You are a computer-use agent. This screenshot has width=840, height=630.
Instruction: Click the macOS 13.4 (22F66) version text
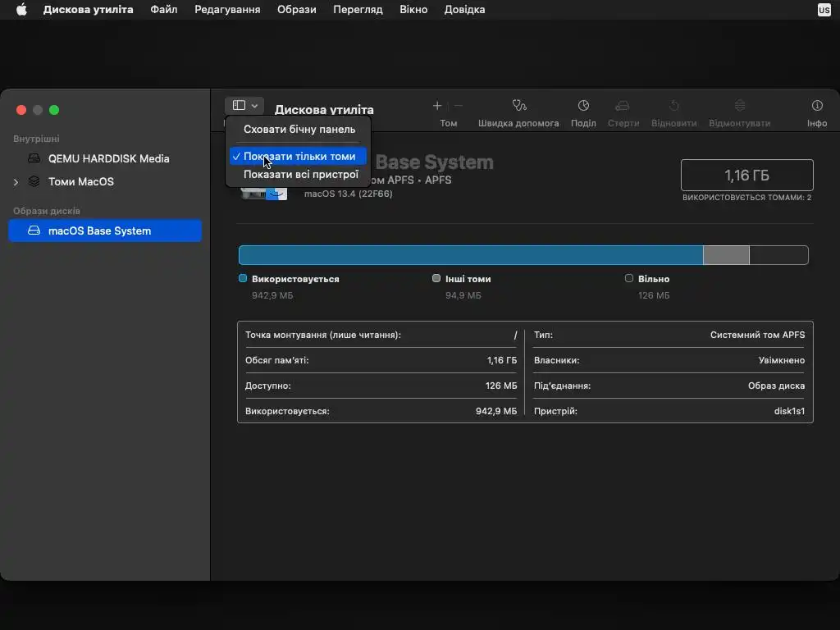[x=348, y=194]
